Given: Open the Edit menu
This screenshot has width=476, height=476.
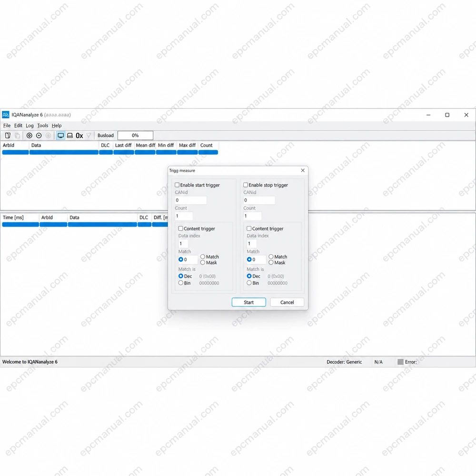Looking at the screenshot, I should coord(18,125).
